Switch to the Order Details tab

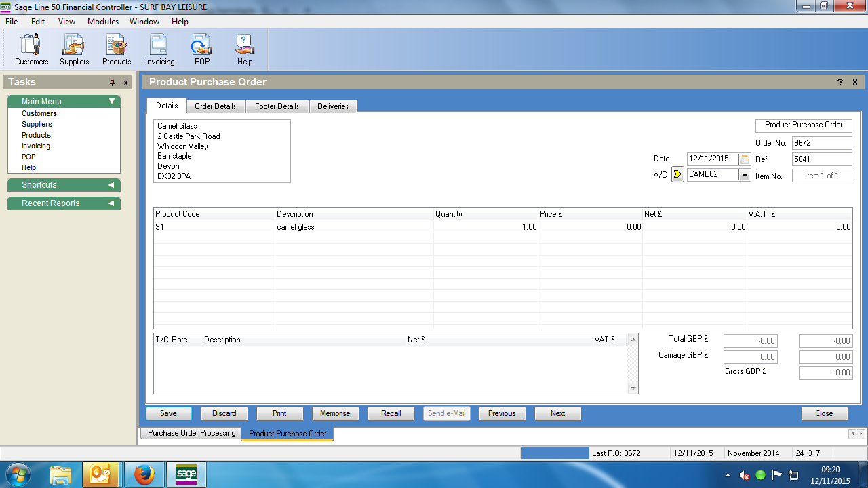215,106
